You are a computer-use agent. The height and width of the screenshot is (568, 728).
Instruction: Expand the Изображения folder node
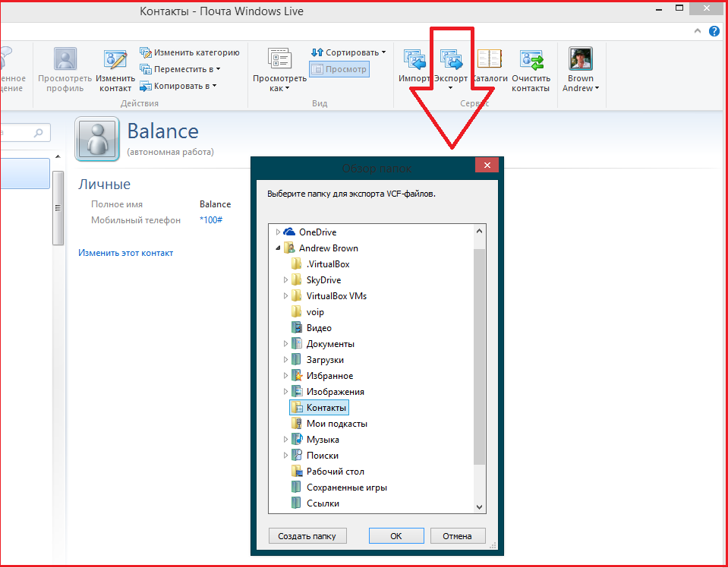click(x=285, y=392)
